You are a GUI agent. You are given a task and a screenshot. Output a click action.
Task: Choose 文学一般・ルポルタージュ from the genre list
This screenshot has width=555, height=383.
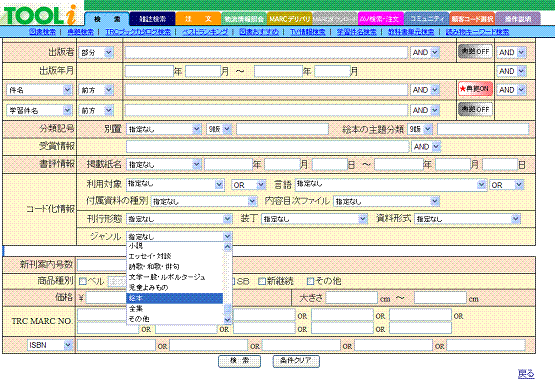[x=174, y=277]
